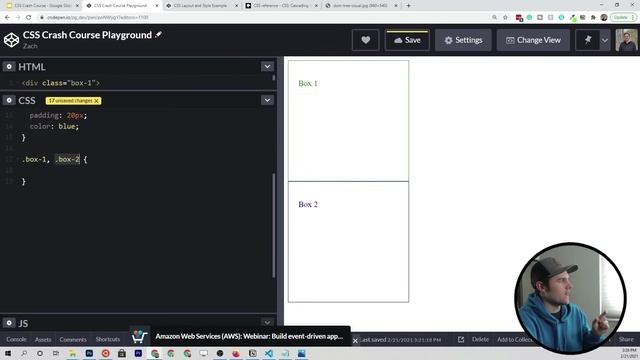Open the Assets panel
Image resolution: width=640 pixels, height=360 pixels.
click(43, 339)
